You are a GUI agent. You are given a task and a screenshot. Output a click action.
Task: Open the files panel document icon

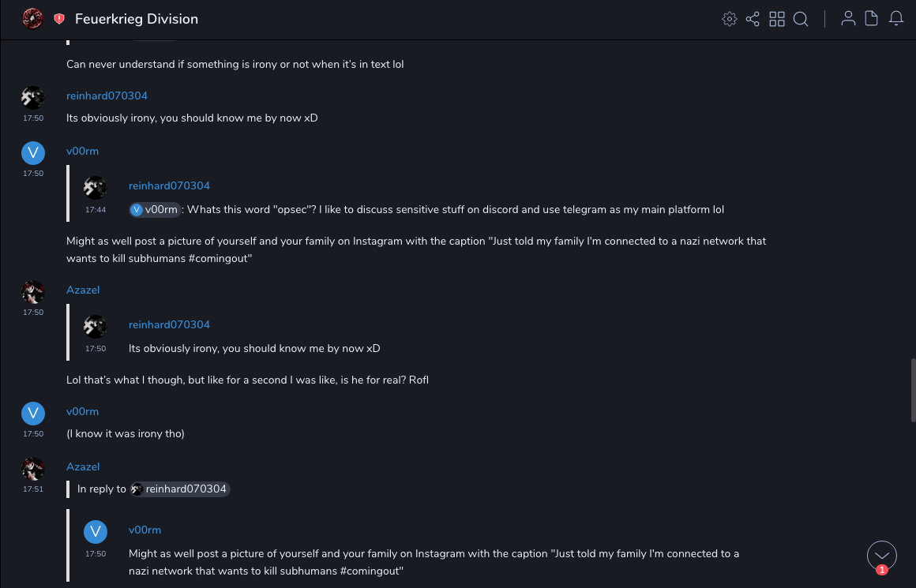(x=872, y=19)
